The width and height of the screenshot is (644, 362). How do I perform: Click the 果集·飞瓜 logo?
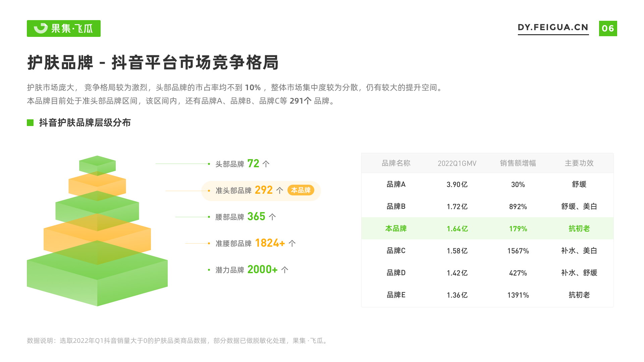pyautogui.click(x=64, y=28)
